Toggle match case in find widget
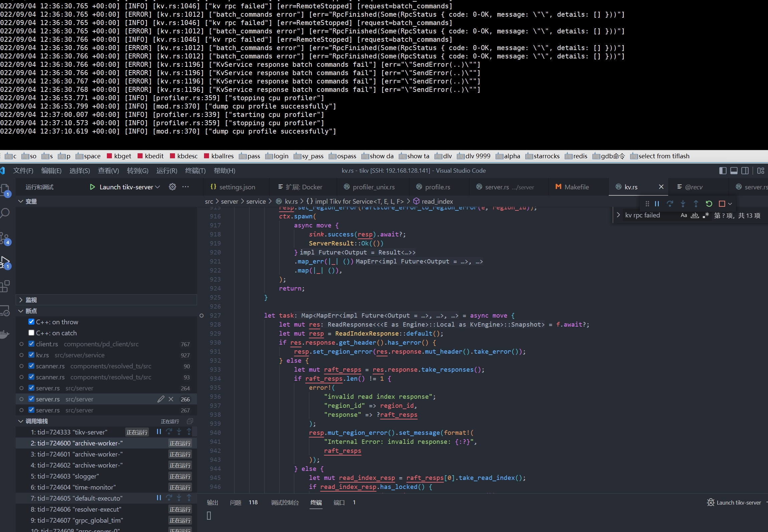This screenshot has width=768, height=532. pos(684,215)
